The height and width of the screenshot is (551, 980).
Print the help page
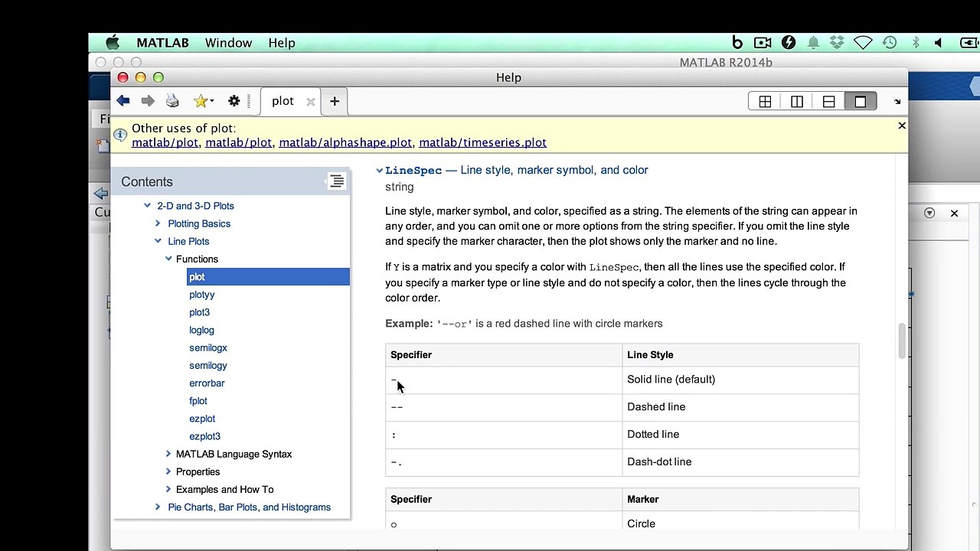(x=172, y=101)
